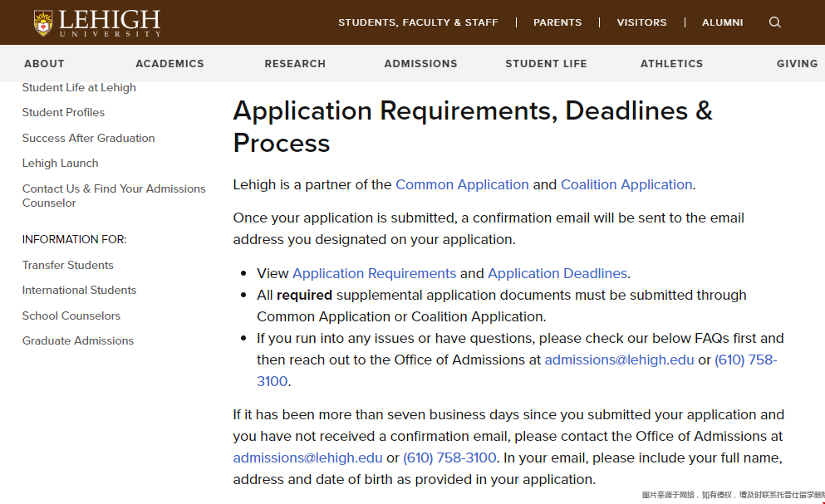Image resolution: width=825 pixels, height=504 pixels.
Task: Click admissions@lehigh.edu in the bulleted list
Action: pyautogui.click(x=619, y=360)
